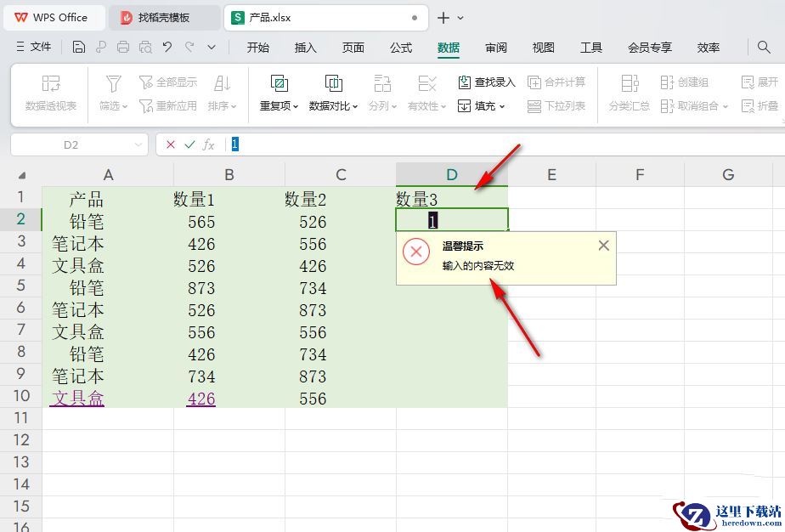Cancel entry with the red X icon
The image size is (785, 532).
171,144
